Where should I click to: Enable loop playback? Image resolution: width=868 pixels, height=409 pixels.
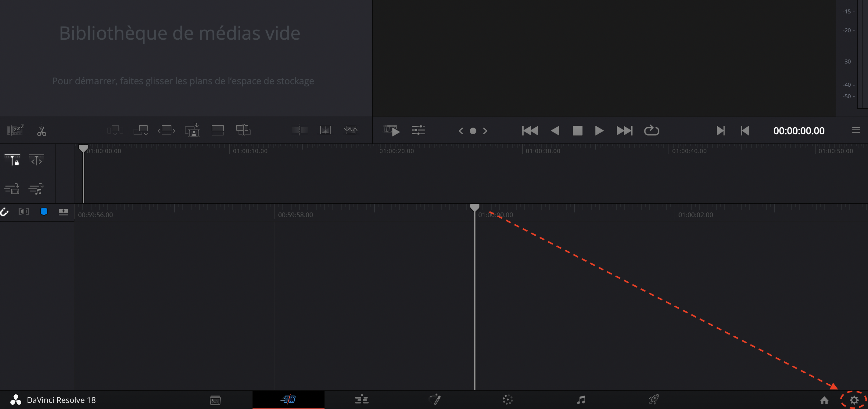click(651, 131)
